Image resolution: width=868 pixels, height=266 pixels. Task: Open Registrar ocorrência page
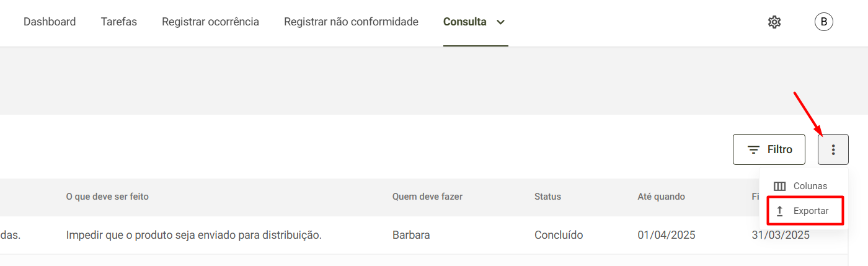(x=211, y=22)
